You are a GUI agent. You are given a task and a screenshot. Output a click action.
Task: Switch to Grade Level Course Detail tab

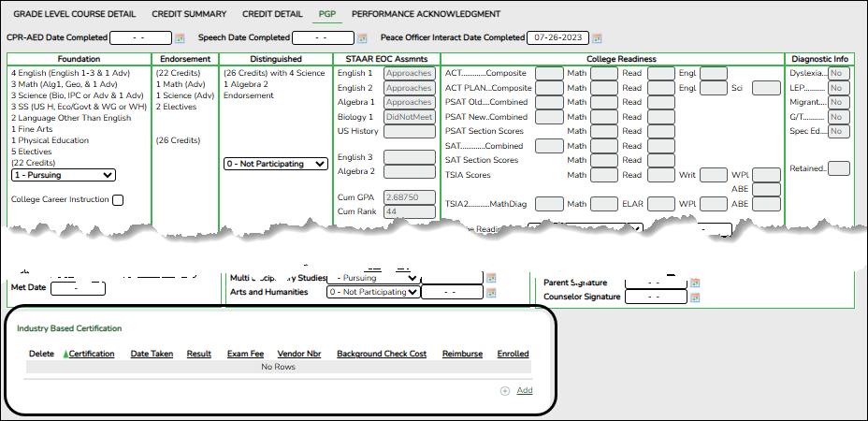coord(74,14)
